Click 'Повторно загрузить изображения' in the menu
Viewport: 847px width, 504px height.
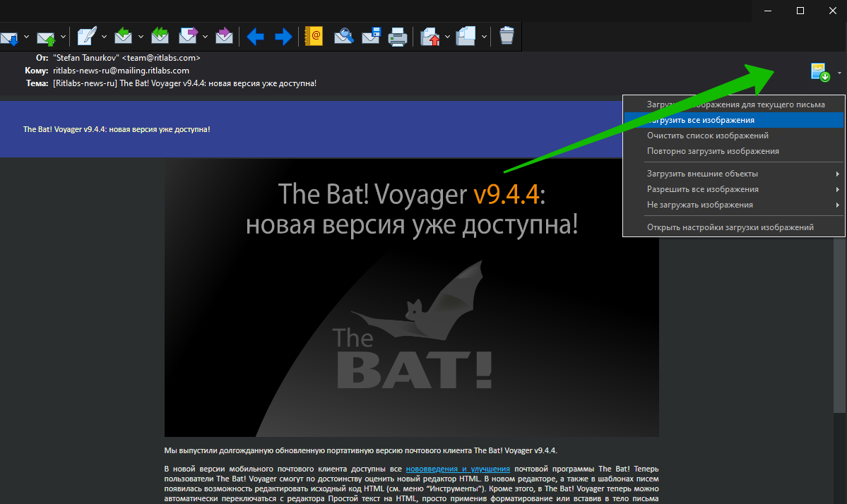(x=733, y=151)
